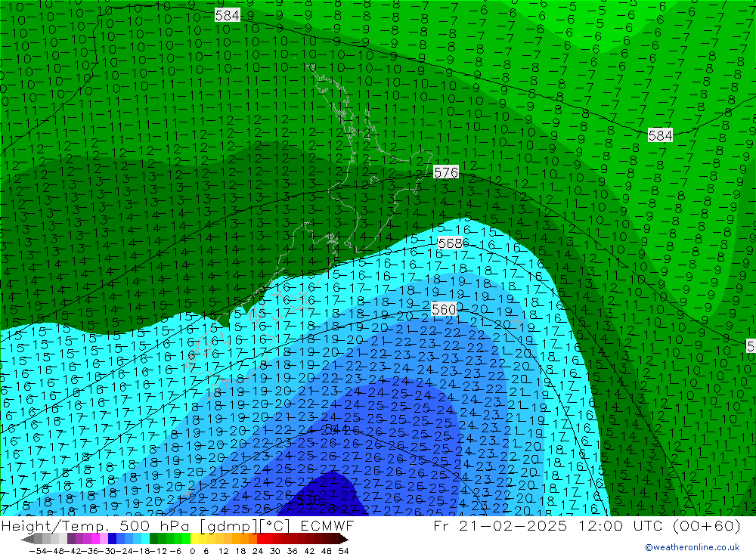The width and height of the screenshot is (756, 554).
Task: Click the orange legend swatch above 18
Action: [244, 539]
